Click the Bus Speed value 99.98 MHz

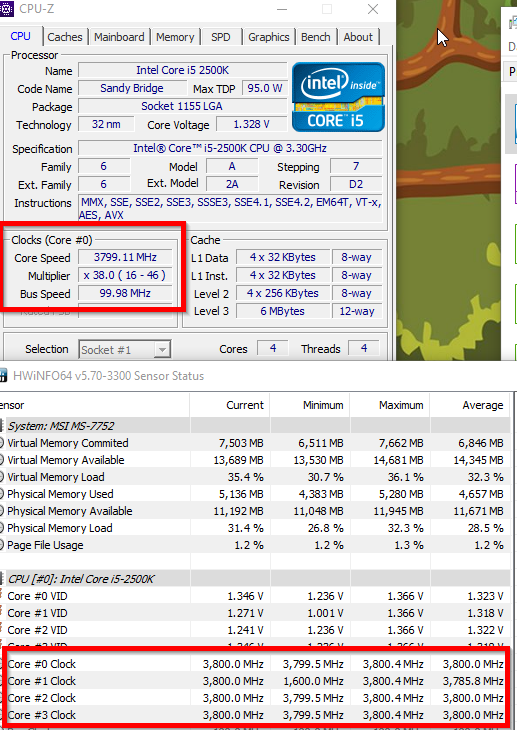[x=125, y=293]
